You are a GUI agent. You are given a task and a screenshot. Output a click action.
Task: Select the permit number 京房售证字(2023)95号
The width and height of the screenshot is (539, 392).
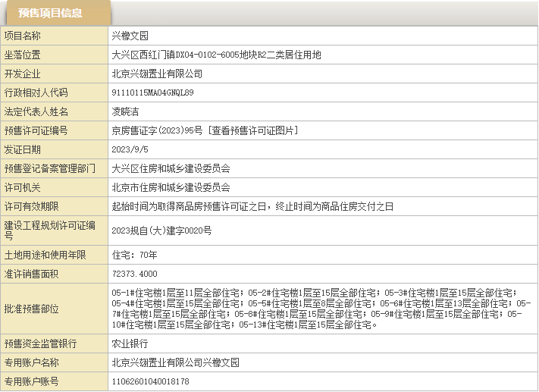coord(157,130)
